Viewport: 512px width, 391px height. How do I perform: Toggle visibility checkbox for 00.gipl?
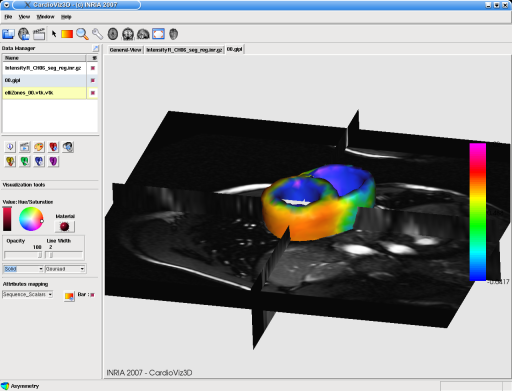[x=93, y=80]
